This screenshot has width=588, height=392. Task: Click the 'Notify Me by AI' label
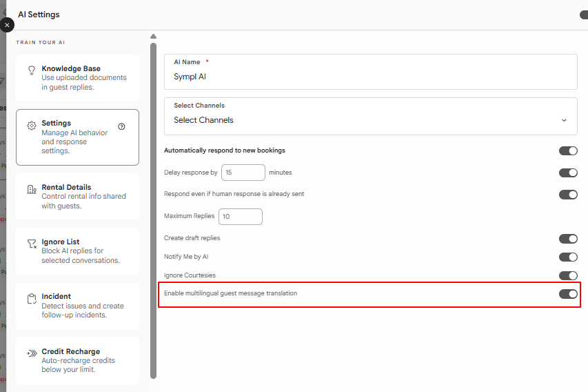coord(186,257)
